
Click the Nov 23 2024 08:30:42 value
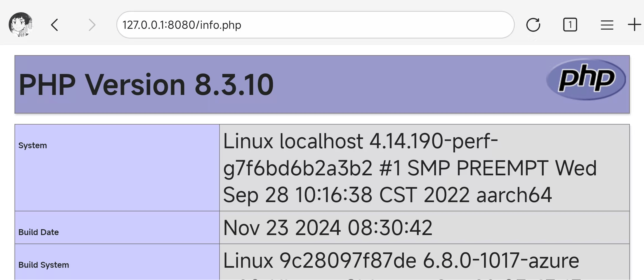[x=328, y=228]
